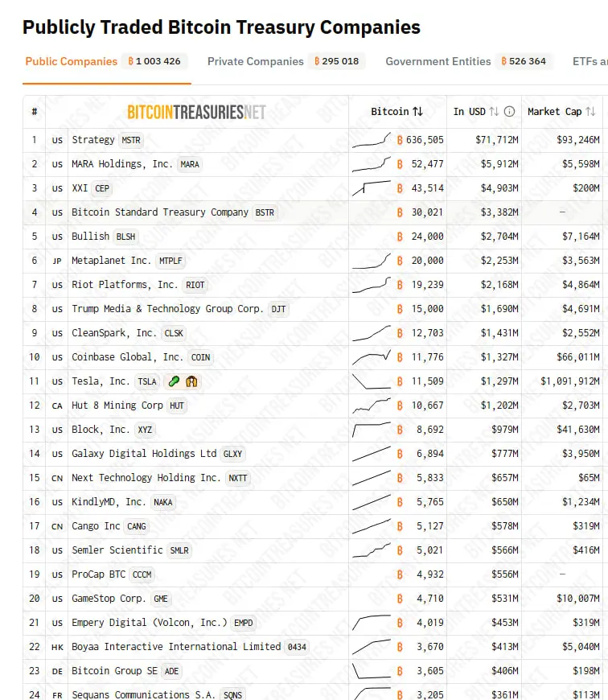Select the 1 003 426 public holdings badge
The width and height of the screenshot is (608, 700).
(154, 61)
